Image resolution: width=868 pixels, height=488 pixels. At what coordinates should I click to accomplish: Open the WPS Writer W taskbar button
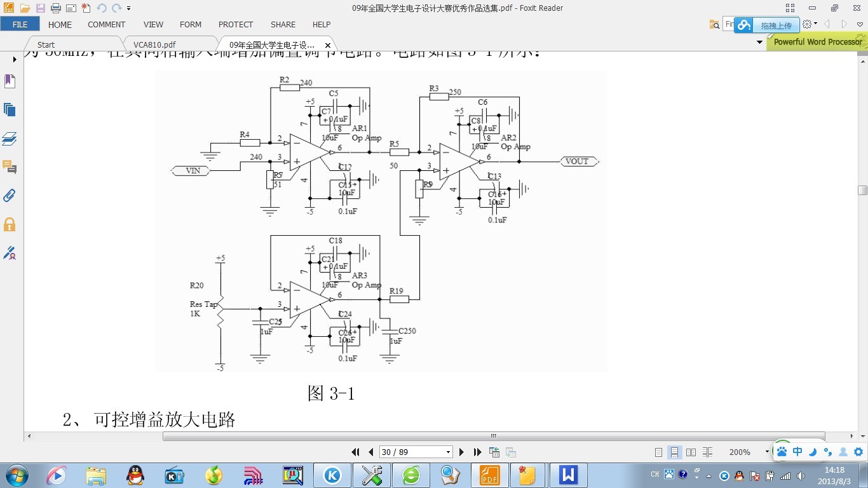(568, 475)
